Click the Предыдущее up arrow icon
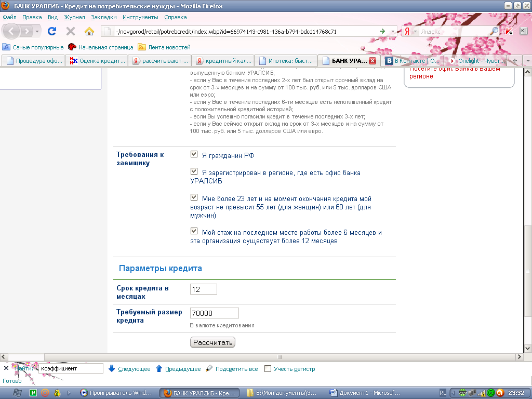Screen dimensions: 532x399 coord(158,368)
